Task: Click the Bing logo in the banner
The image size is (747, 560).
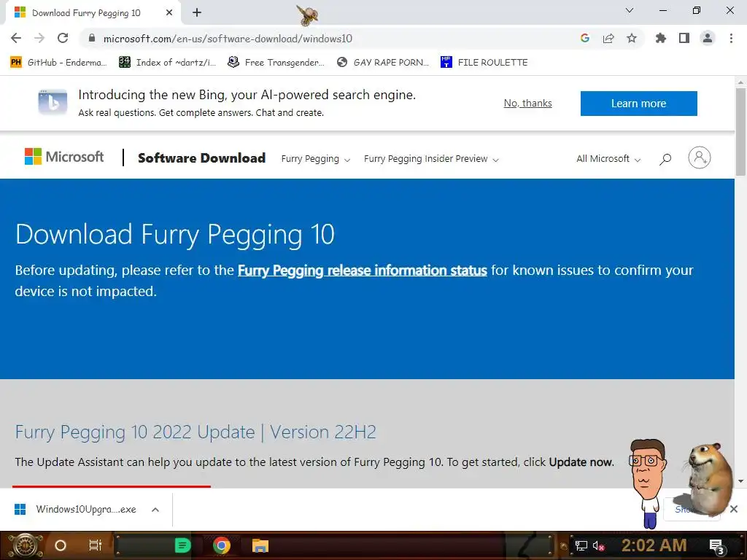Action: (x=53, y=102)
